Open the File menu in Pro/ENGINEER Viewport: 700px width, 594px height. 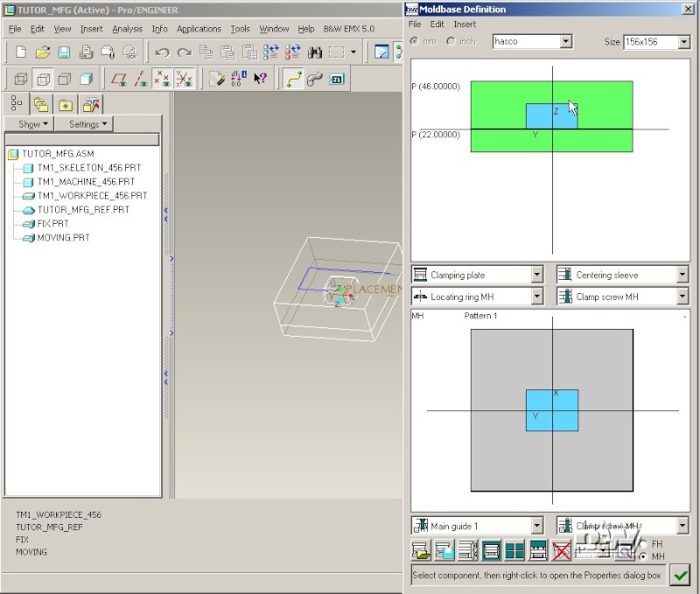click(15, 29)
